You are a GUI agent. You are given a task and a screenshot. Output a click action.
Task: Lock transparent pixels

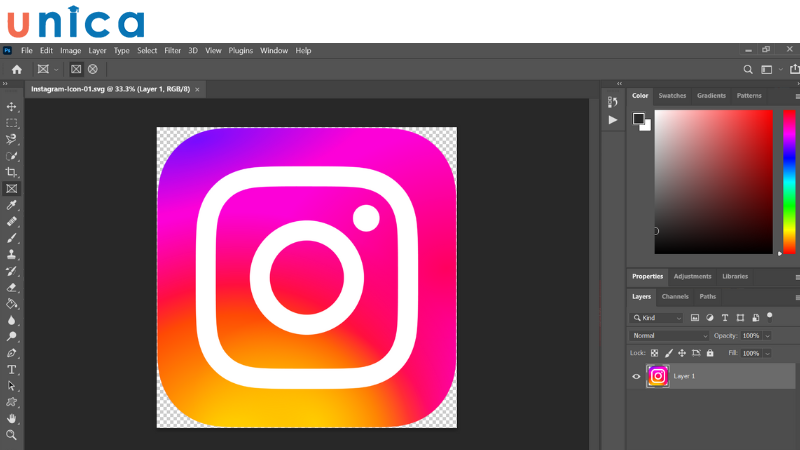point(655,353)
